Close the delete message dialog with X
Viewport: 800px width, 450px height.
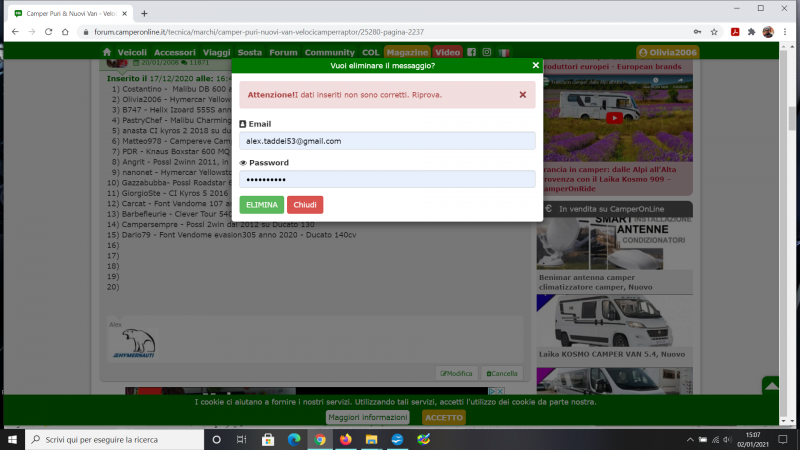tap(536, 65)
